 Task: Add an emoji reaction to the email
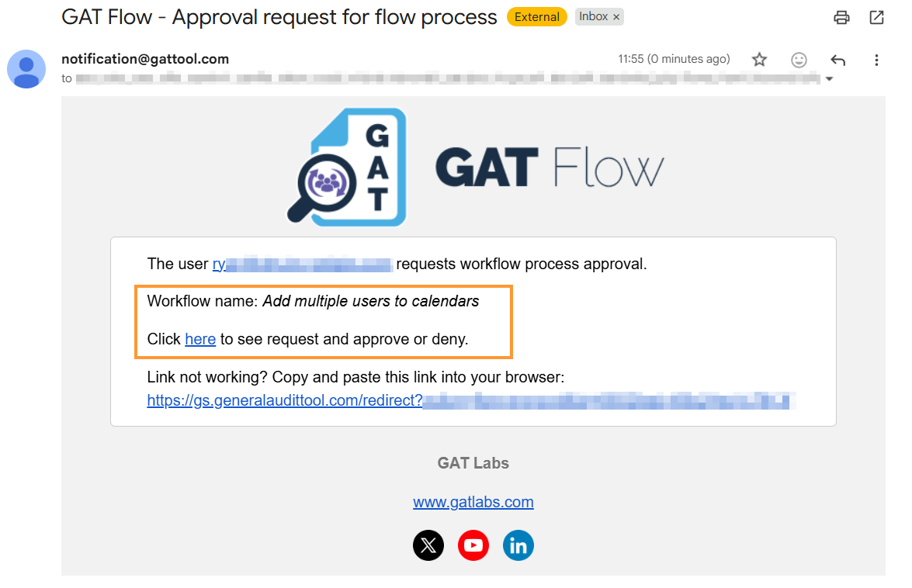point(799,60)
